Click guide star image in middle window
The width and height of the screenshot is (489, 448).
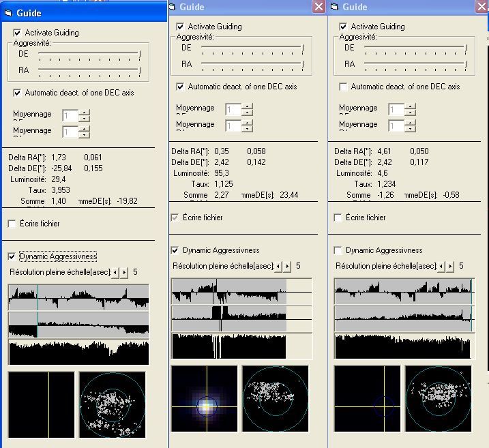[205, 399]
